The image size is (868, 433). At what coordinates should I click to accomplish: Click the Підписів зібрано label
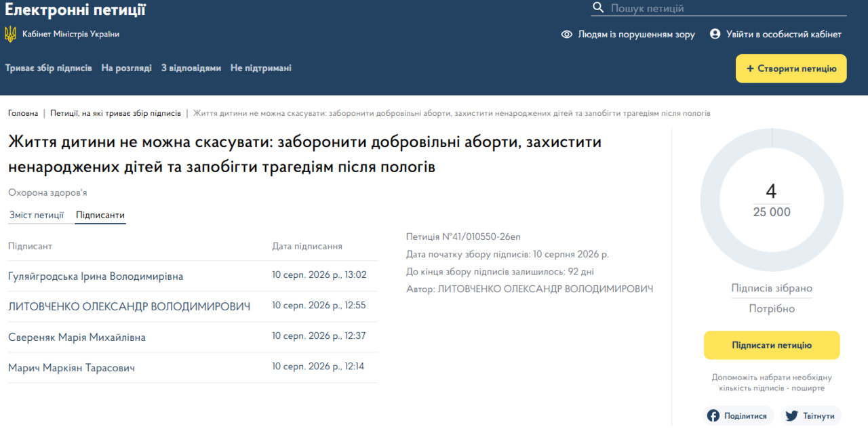pyautogui.click(x=772, y=288)
